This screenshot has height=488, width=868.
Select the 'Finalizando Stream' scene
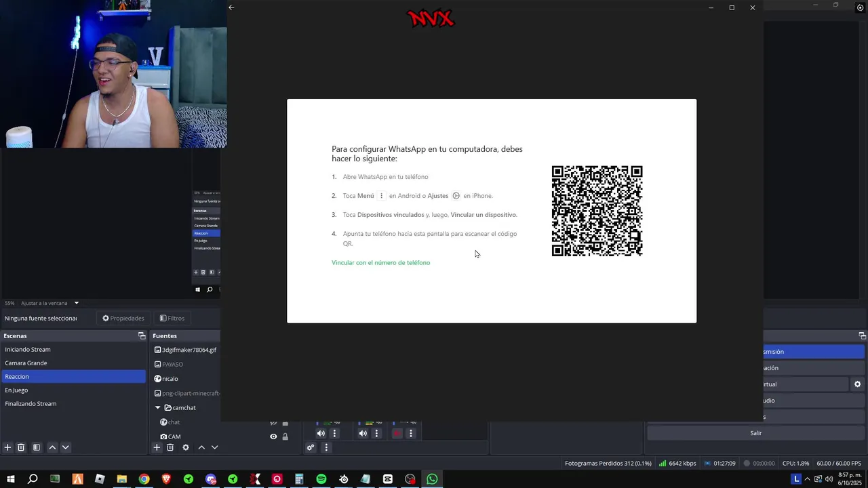(73, 404)
